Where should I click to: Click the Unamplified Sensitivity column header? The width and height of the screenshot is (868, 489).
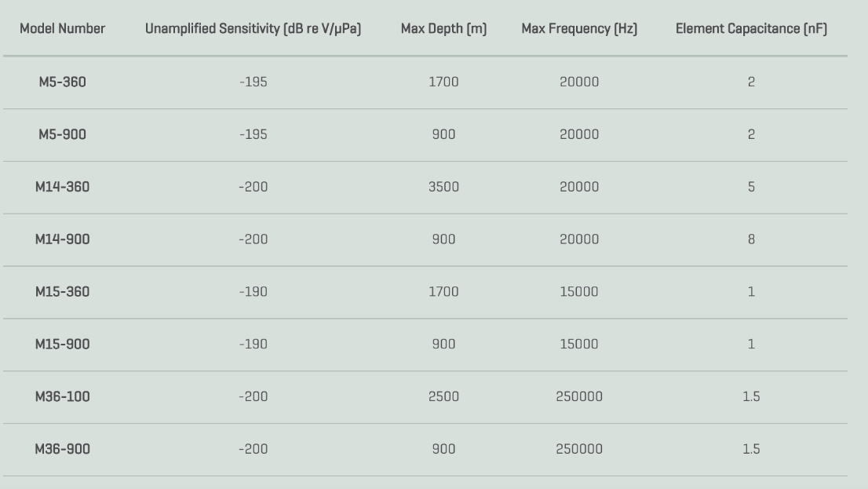253,29
